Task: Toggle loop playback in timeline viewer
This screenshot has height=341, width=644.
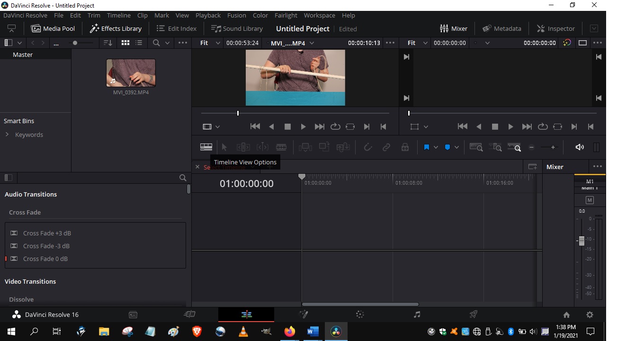Action: [x=543, y=126]
